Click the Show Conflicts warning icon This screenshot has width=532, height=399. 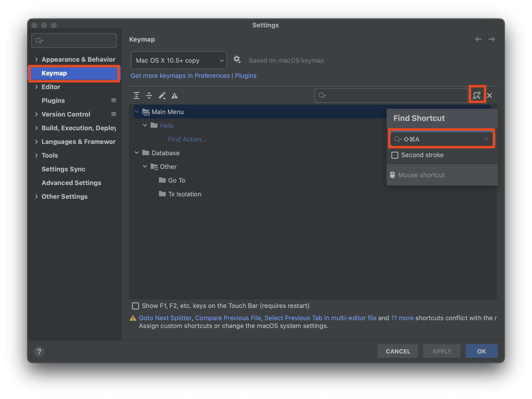(x=175, y=95)
